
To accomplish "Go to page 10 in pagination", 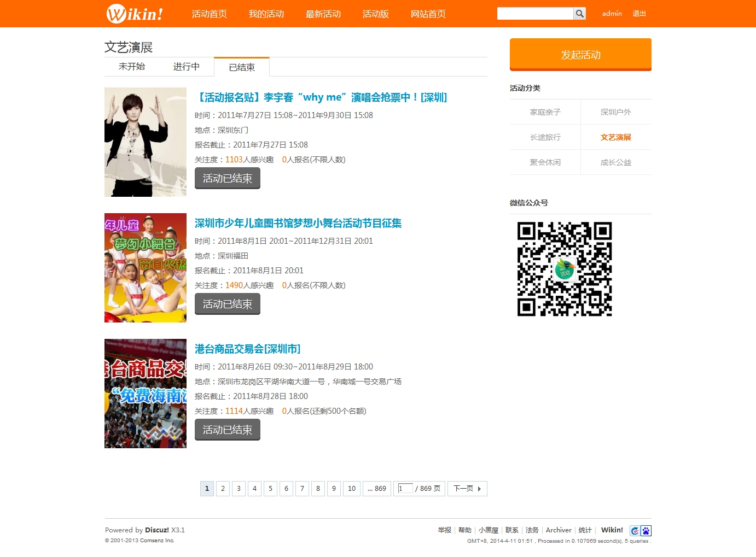I will click(351, 488).
